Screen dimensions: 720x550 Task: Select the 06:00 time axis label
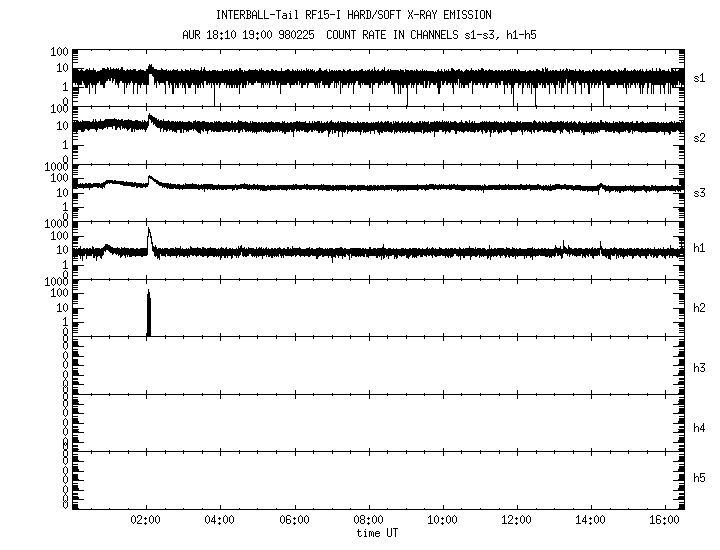point(294,520)
